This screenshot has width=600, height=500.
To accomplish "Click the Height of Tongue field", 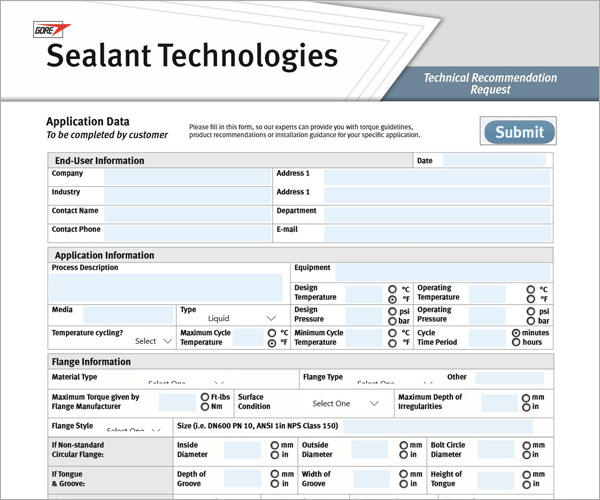I will click(x=496, y=480).
